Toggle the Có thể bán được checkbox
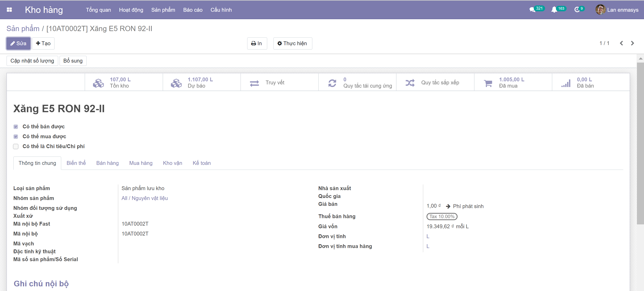Screen dimensions: 644x291 [x=16, y=127]
